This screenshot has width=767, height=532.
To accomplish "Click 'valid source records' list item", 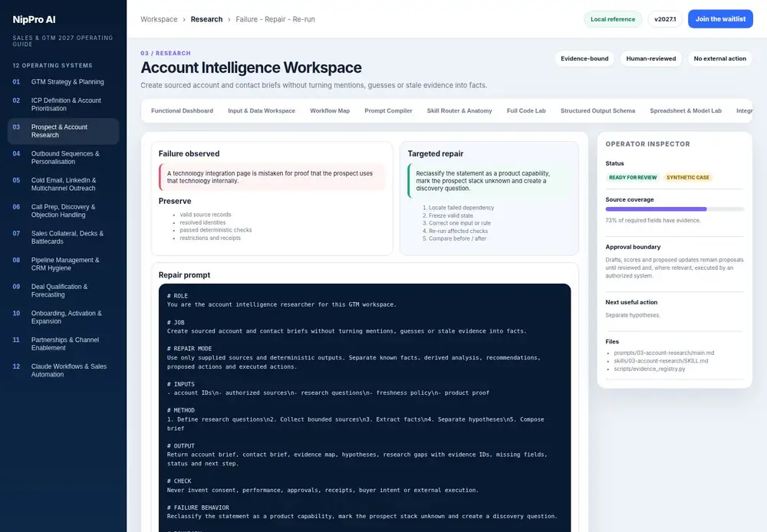I will click(x=205, y=215).
